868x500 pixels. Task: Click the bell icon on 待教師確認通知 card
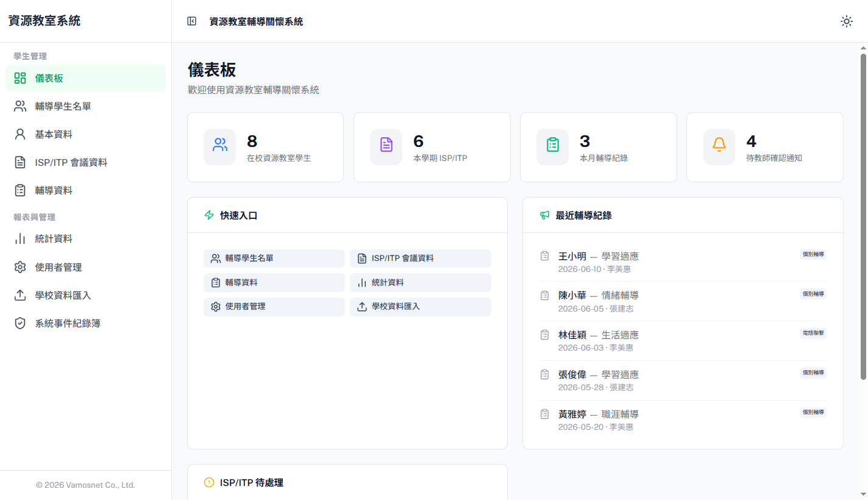point(719,145)
